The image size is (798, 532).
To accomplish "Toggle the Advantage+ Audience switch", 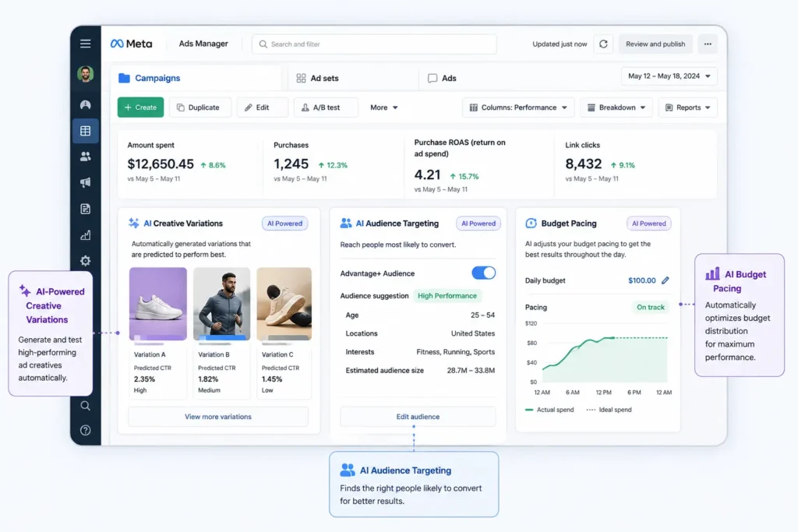I will pos(483,273).
